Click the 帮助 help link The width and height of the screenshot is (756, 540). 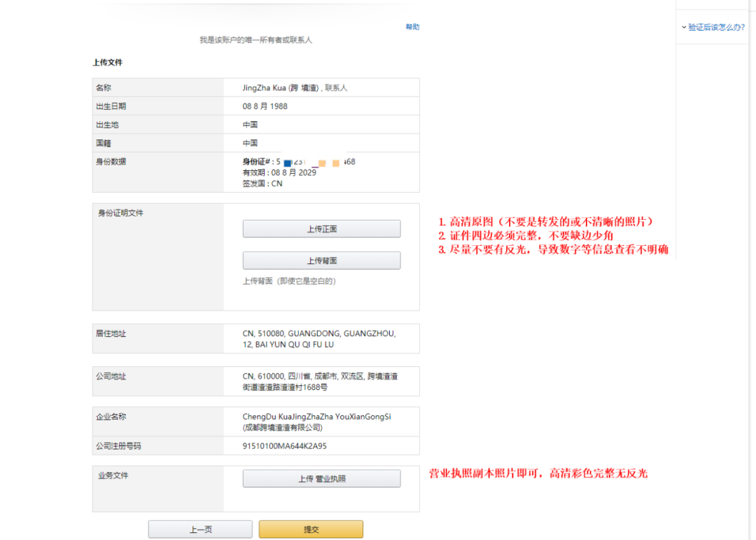pyautogui.click(x=412, y=26)
